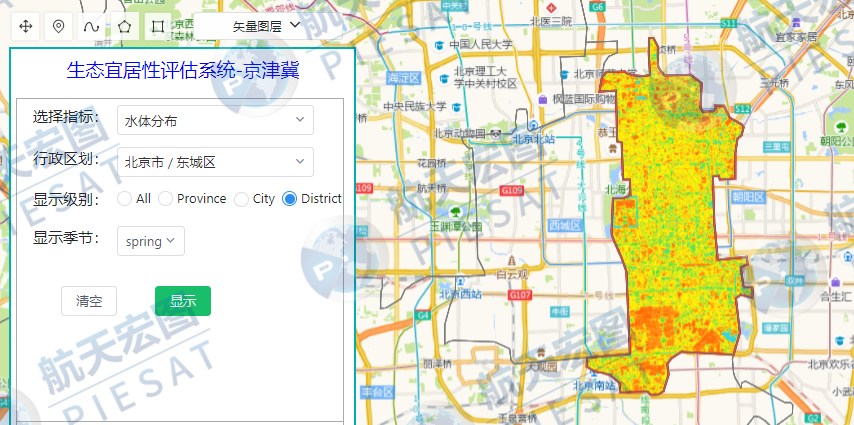The width and height of the screenshot is (854, 425).
Task: Click the 中央民族大学 school icon
Action: (456, 107)
